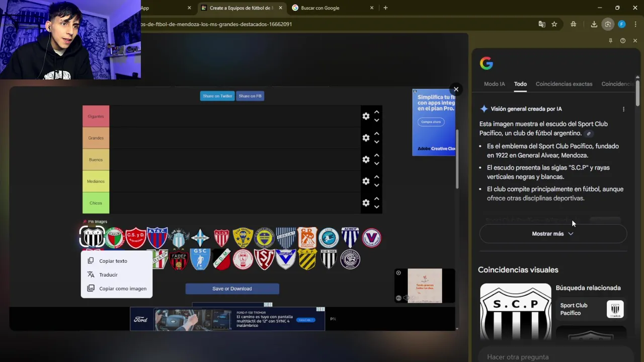Image resolution: width=644 pixels, height=362 pixels.
Task: Switch to Coincidencias exactas tab
Action: pos(564,84)
